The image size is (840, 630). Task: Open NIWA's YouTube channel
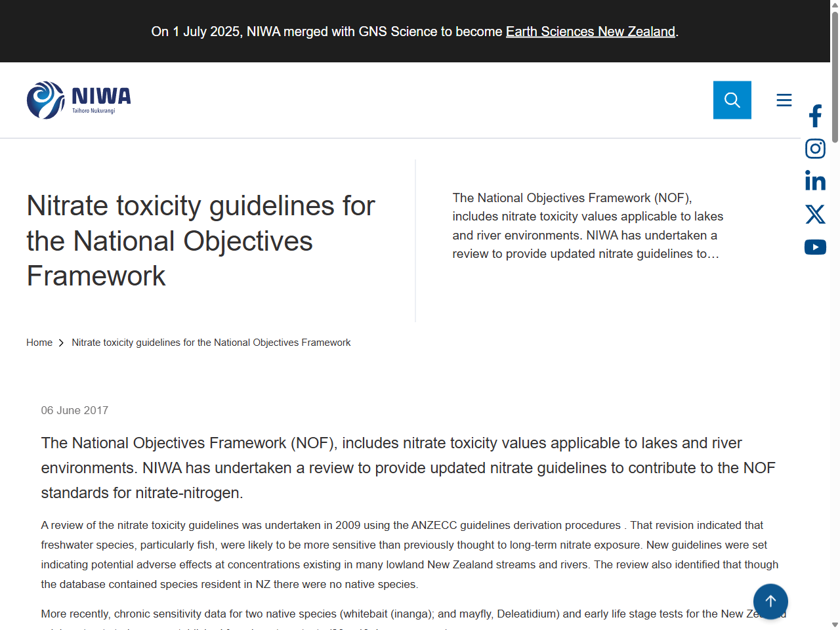click(x=815, y=247)
